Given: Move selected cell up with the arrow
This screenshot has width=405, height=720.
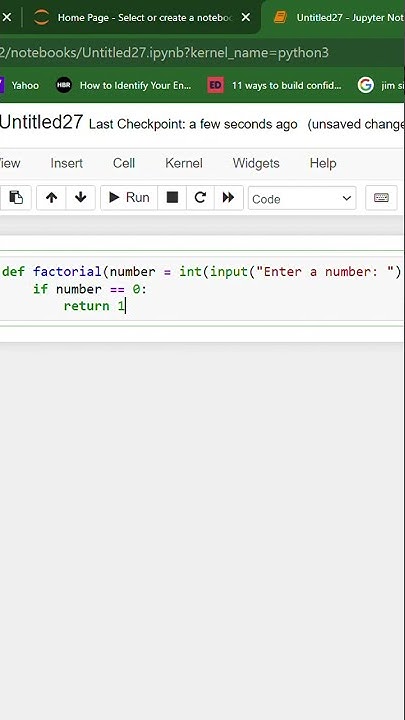Looking at the screenshot, I should click(x=51, y=198).
